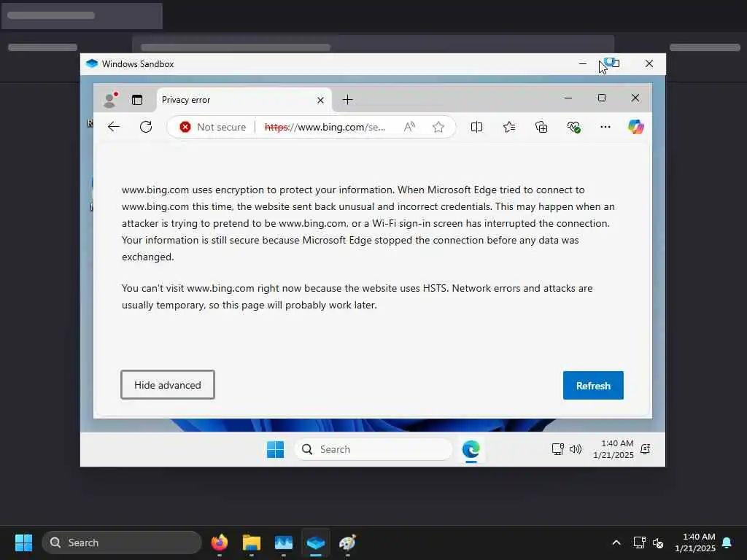The width and height of the screenshot is (747, 560).
Task: Open Edge split screen icon
Action: [476, 127]
